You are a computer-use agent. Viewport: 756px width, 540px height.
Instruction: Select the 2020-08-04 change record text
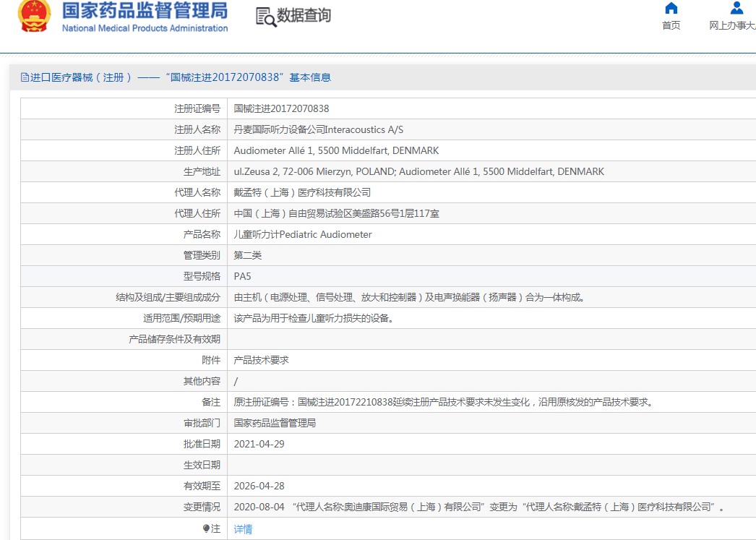point(478,507)
